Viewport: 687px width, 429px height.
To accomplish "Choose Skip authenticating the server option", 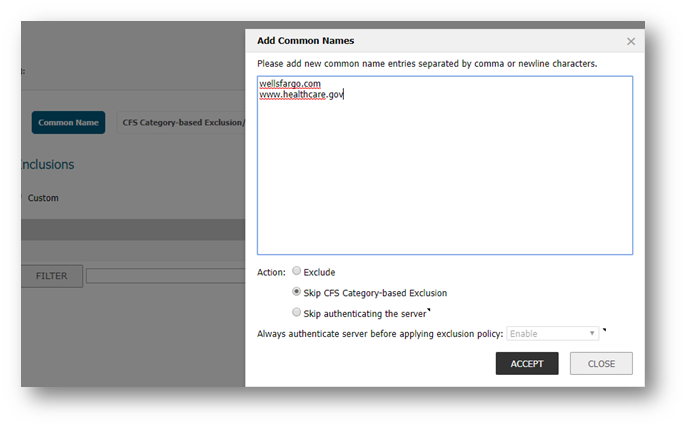I will [x=296, y=313].
